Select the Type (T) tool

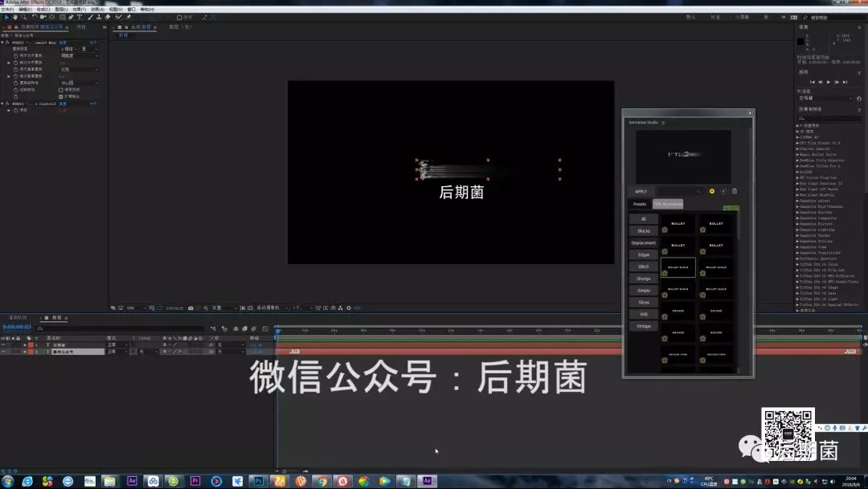click(x=80, y=16)
